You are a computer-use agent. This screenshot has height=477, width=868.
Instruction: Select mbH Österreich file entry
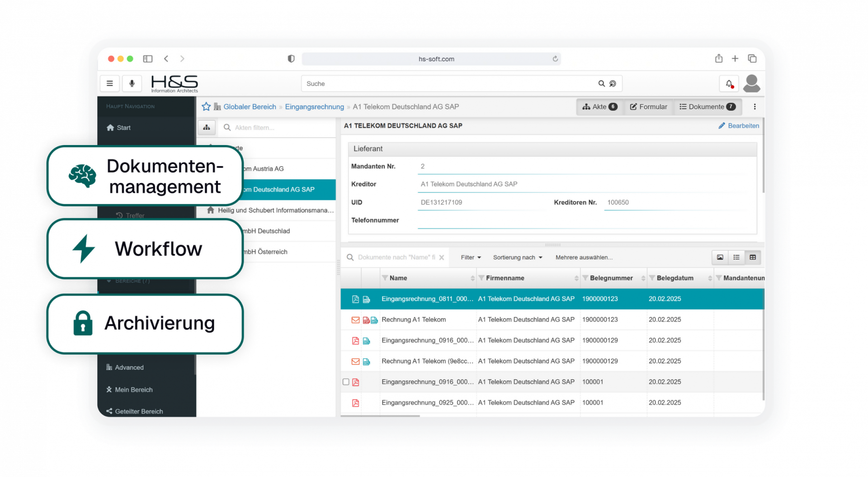pos(267,252)
